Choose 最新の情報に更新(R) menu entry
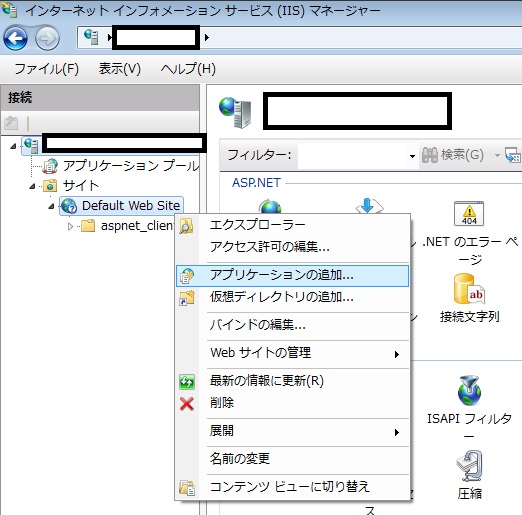 [292, 381]
